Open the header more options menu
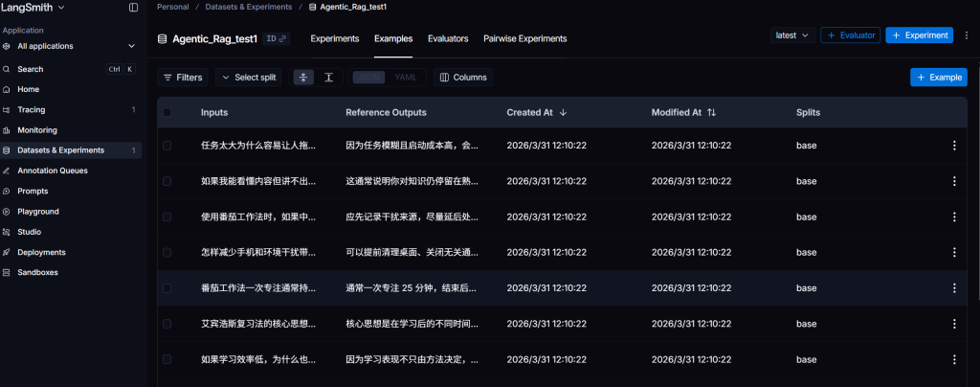This screenshot has width=980, height=387. coord(967,35)
